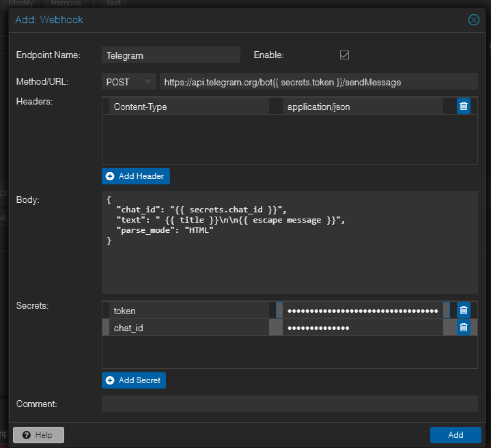
Task: Click the Test button in background toolbar
Action: (x=113, y=3)
